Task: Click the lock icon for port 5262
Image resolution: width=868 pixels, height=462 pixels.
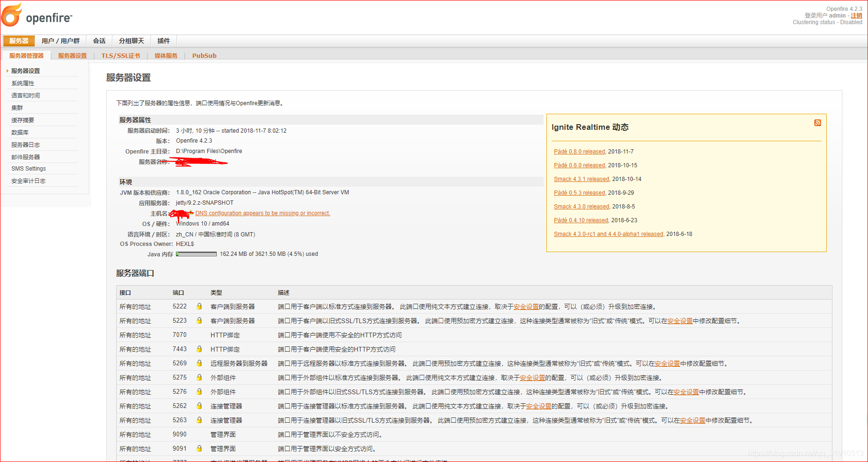Action: [199, 406]
